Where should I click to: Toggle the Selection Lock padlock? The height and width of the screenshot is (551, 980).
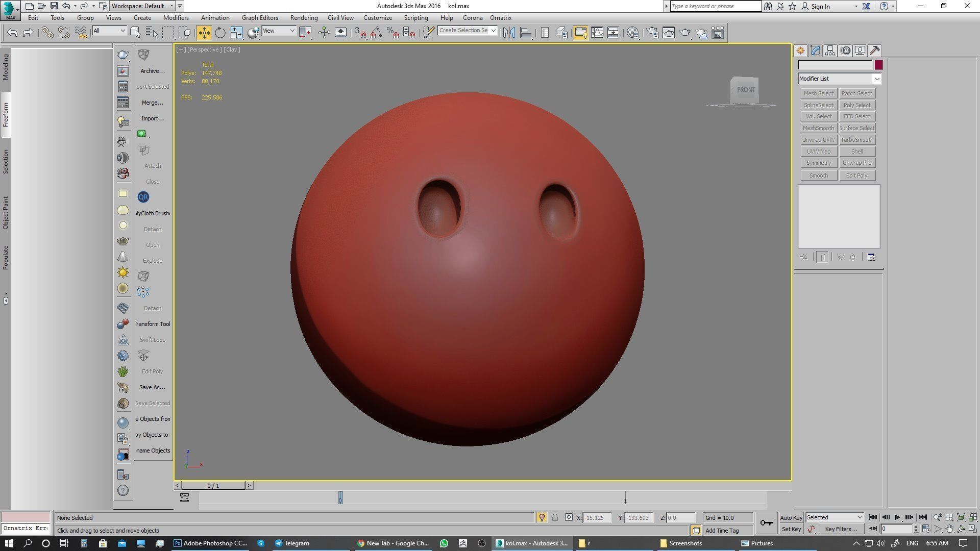click(555, 517)
